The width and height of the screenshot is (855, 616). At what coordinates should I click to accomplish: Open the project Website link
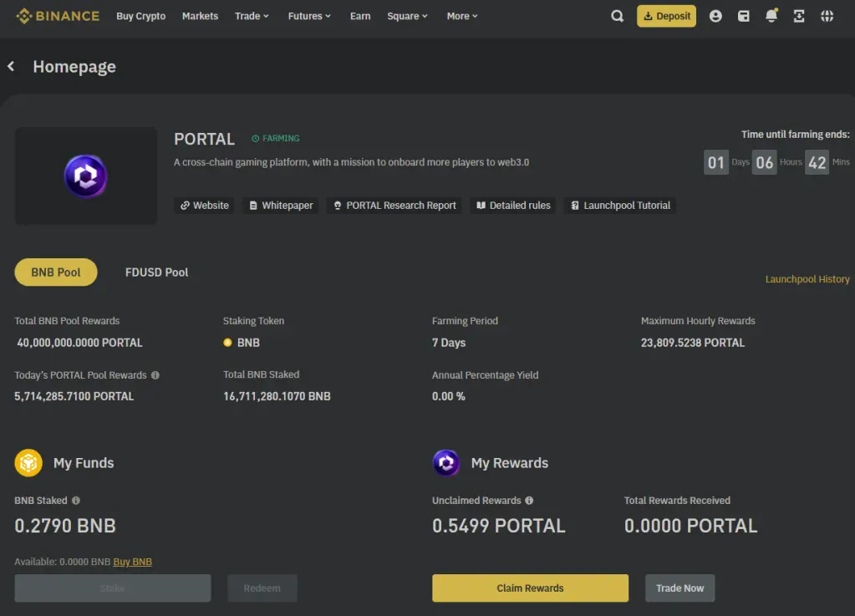204,206
